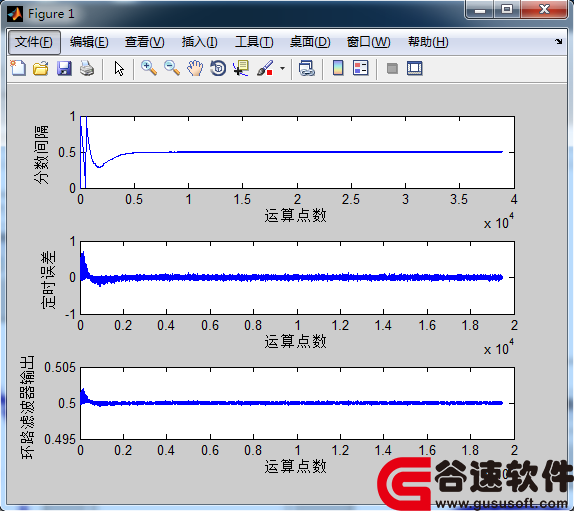This screenshot has width=574, height=511.
Task: Click the 定时误差 y-axis label
Action: click(48, 280)
